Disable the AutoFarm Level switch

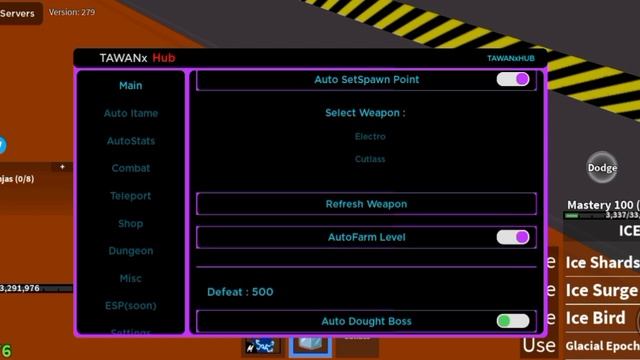(x=513, y=237)
